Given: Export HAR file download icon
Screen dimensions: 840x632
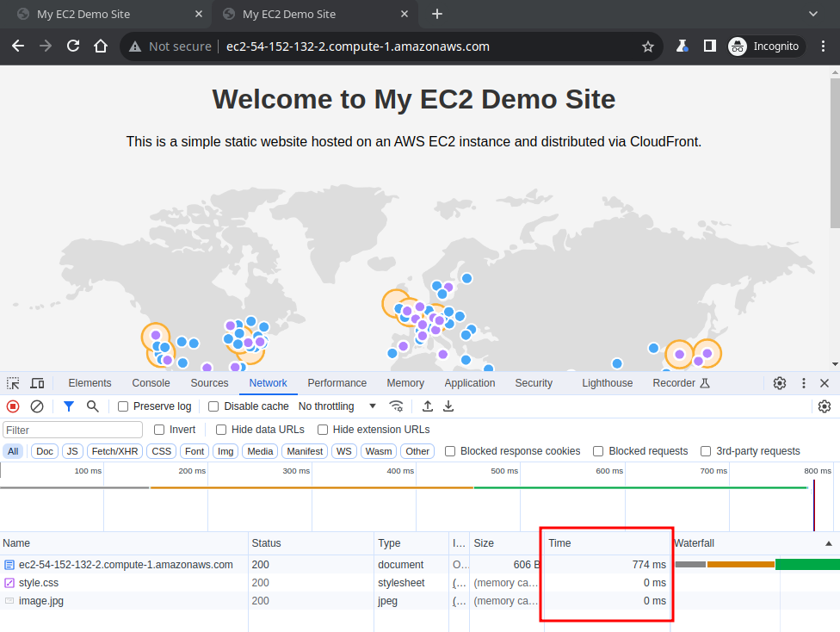Looking at the screenshot, I should point(448,406).
